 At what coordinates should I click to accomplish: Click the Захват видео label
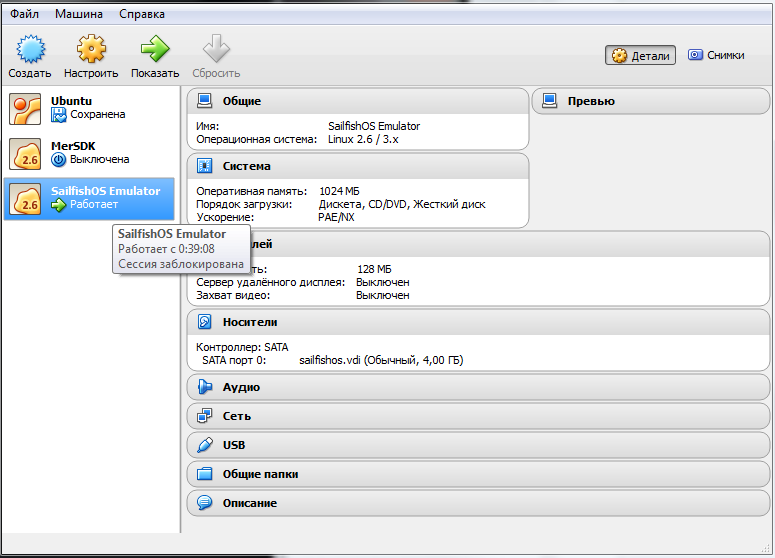(x=233, y=295)
